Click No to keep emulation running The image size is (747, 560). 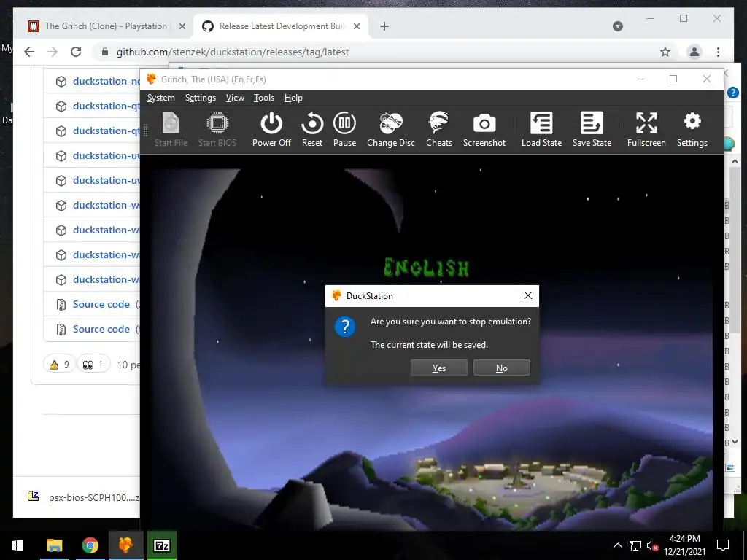pyautogui.click(x=502, y=367)
